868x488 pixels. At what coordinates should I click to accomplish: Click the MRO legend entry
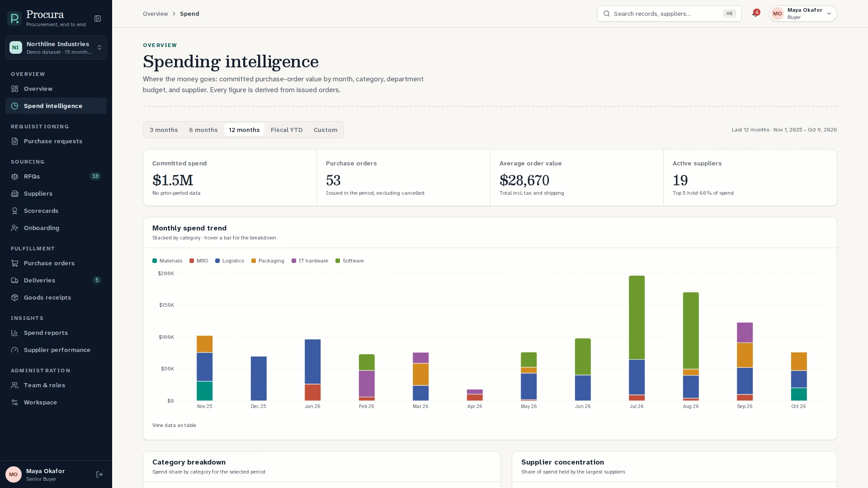(199, 261)
